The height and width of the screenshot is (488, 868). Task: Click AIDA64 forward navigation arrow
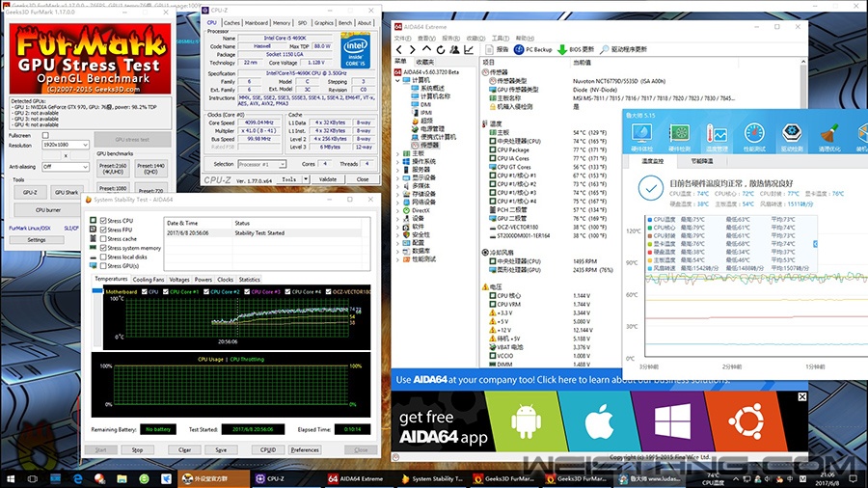pyautogui.click(x=413, y=50)
